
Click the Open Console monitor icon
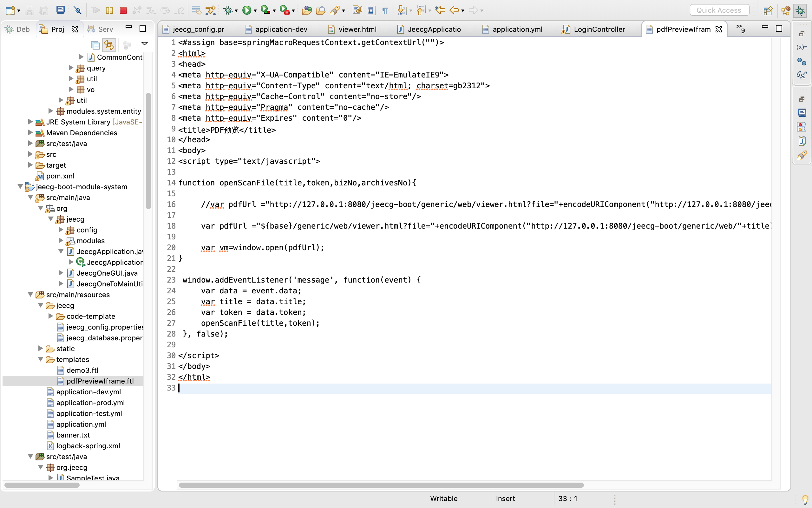[x=60, y=10]
